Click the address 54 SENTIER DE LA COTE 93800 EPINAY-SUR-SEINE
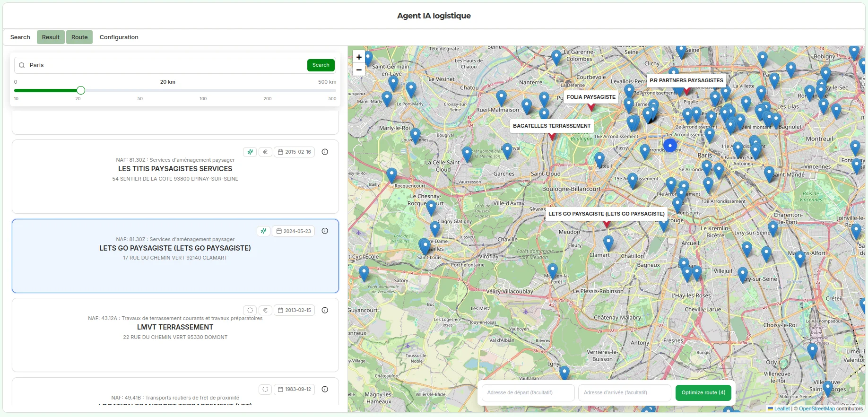Viewport: 868px width, 417px height. [175, 179]
